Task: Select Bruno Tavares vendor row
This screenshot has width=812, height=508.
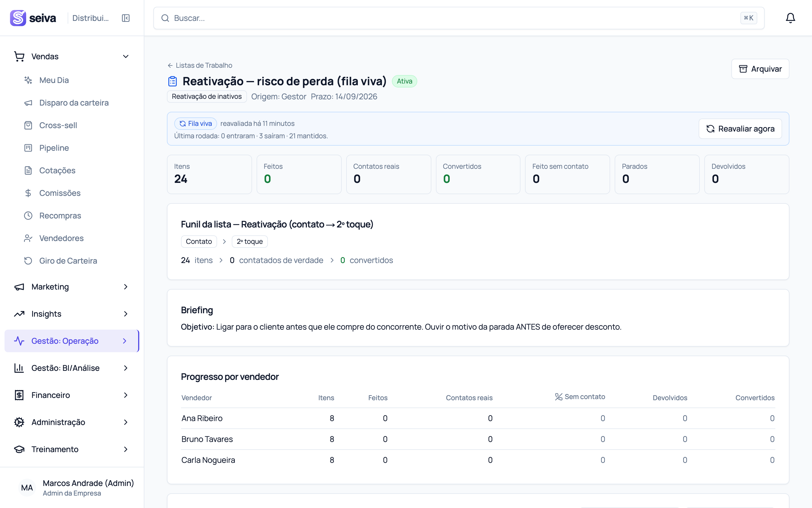Action: click(x=478, y=439)
